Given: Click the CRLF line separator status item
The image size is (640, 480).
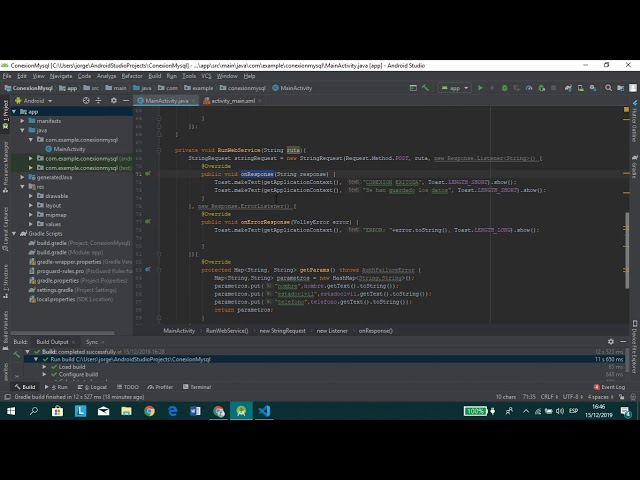Looking at the screenshot, I should (549, 397).
